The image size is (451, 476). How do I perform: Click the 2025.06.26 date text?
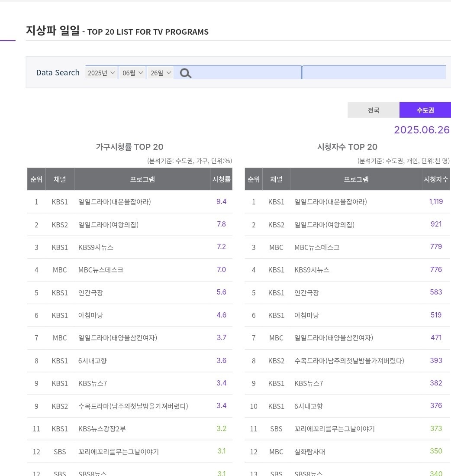click(x=422, y=130)
